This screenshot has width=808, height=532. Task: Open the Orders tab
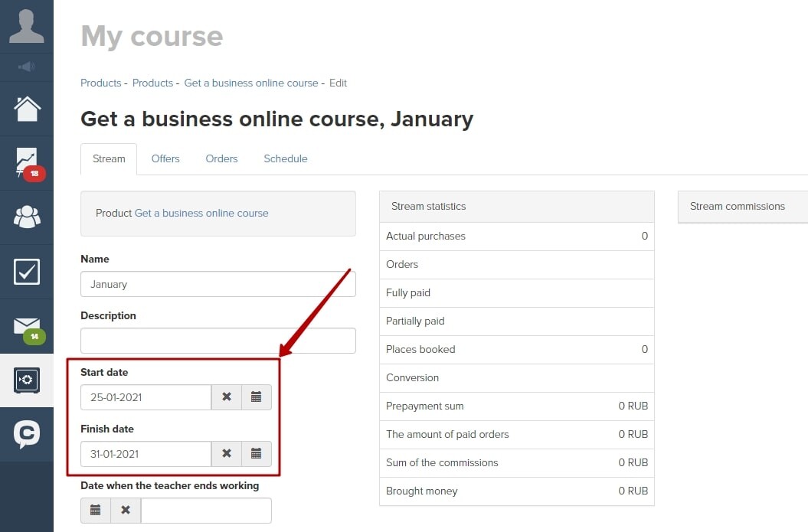[x=221, y=158]
